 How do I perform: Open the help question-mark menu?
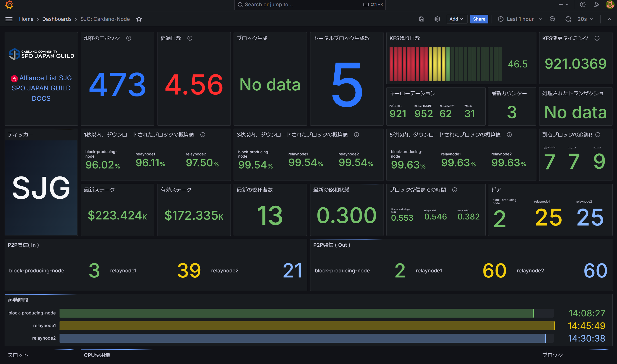[583, 5]
